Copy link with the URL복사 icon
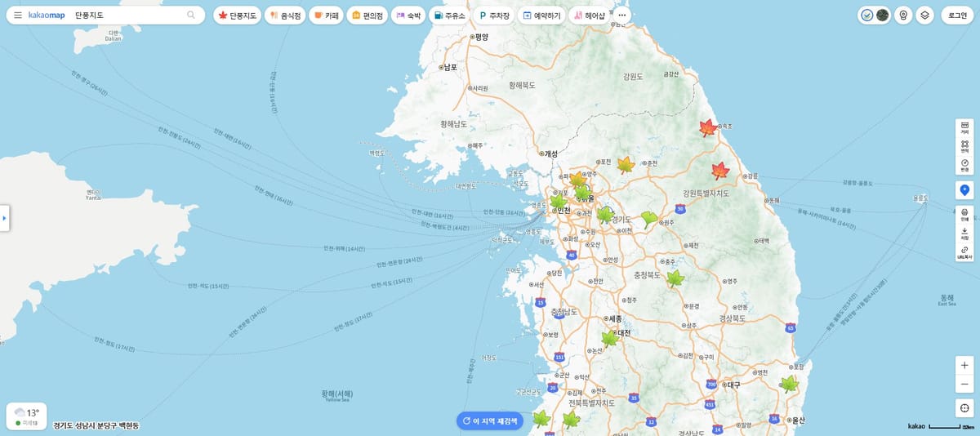 [964, 252]
